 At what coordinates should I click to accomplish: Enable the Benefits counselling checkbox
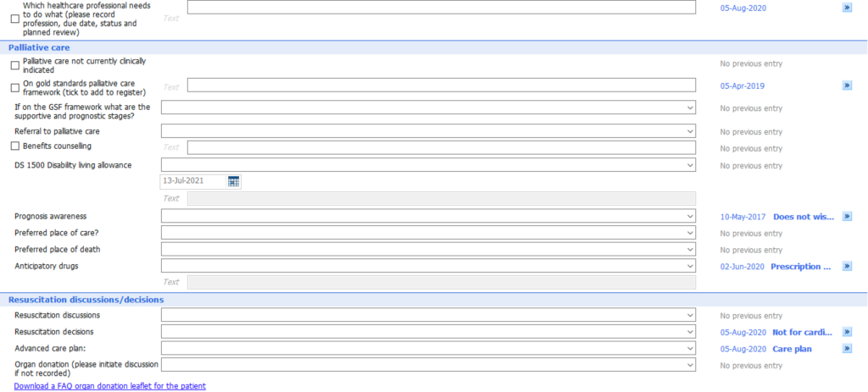(15, 146)
